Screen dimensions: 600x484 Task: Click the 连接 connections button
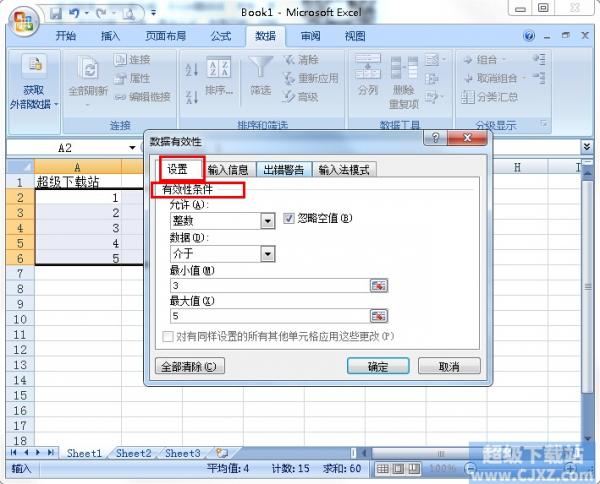tap(132, 59)
